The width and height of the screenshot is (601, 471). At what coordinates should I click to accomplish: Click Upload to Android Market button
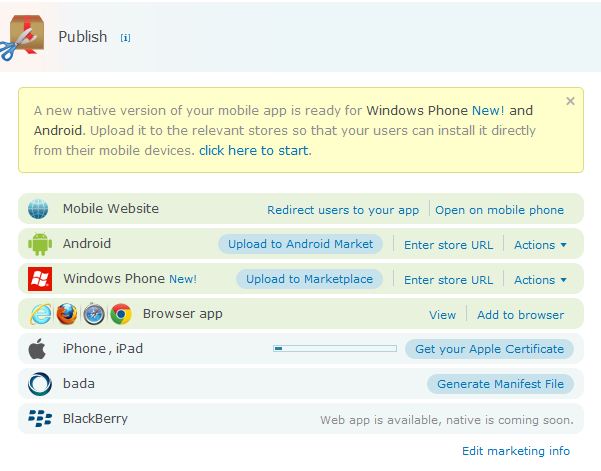pyautogui.click(x=300, y=244)
